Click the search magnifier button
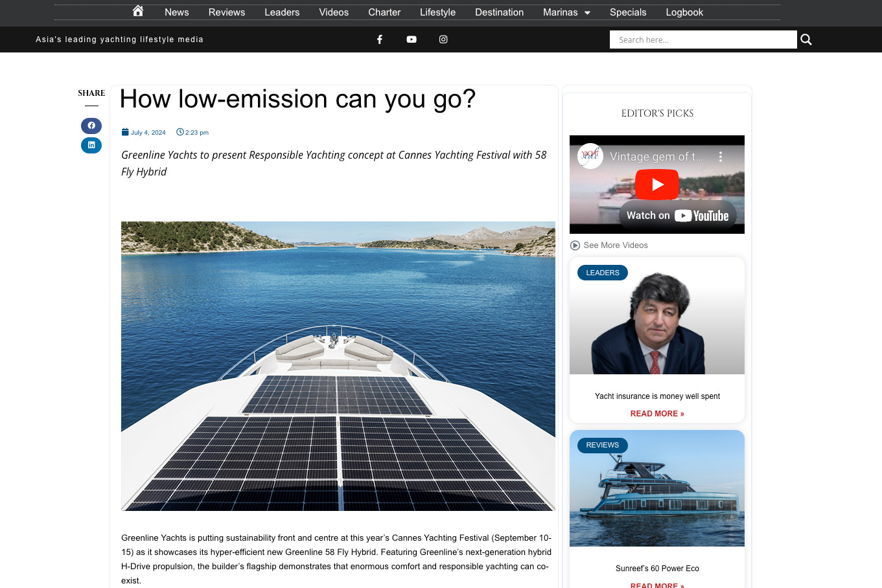This screenshot has width=882, height=588. pyautogui.click(x=806, y=40)
